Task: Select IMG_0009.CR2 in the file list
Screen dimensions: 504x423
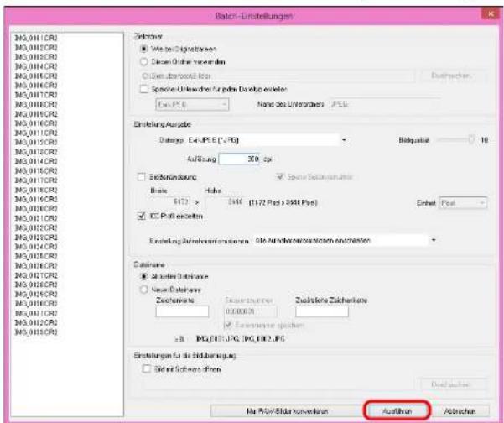Action: point(36,114)
